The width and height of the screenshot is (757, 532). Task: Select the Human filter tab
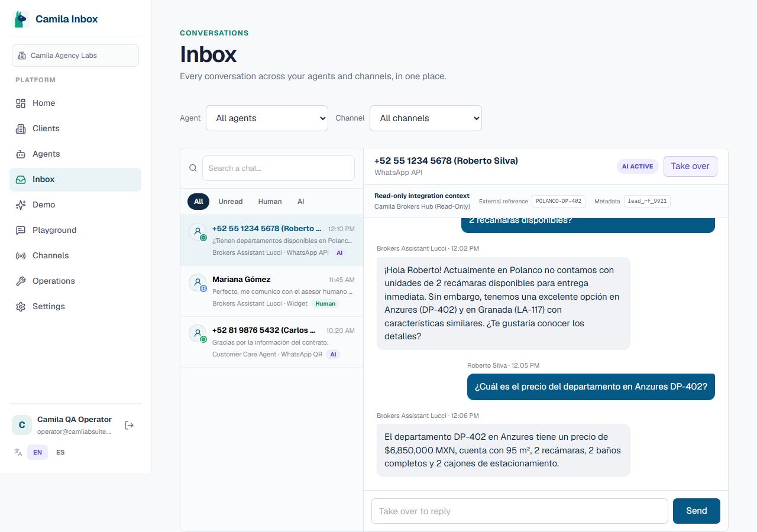coord(270,202)
